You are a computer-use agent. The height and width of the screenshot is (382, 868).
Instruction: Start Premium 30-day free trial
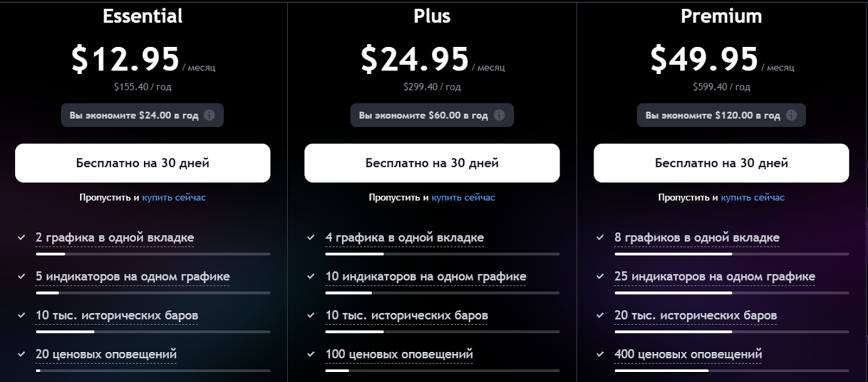[721, 163]
